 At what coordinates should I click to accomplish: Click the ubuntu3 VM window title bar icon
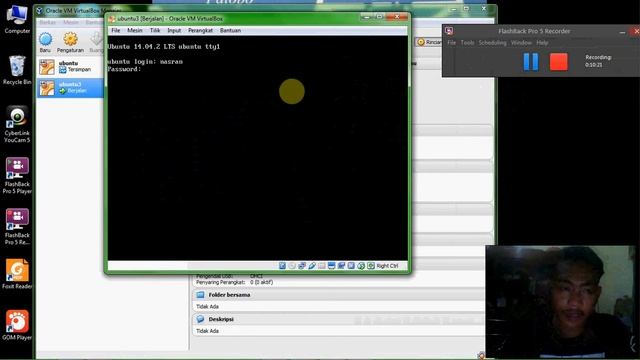point(112,19)
